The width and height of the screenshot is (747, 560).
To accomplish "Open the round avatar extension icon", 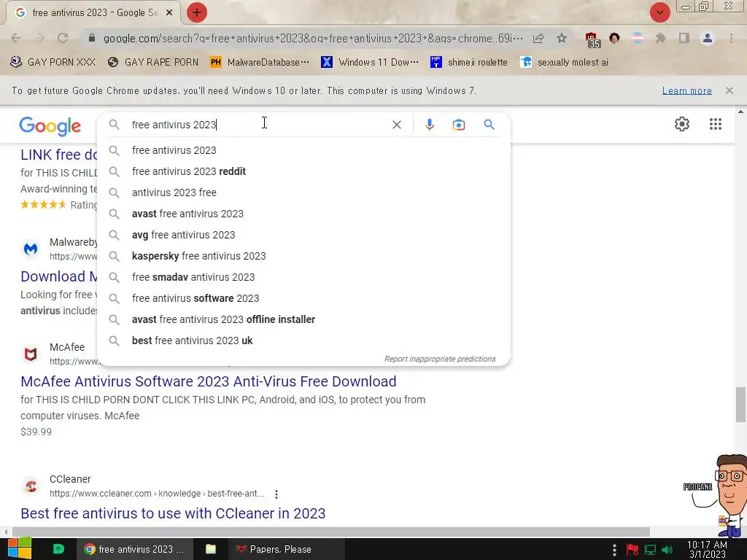I will 614,38.
